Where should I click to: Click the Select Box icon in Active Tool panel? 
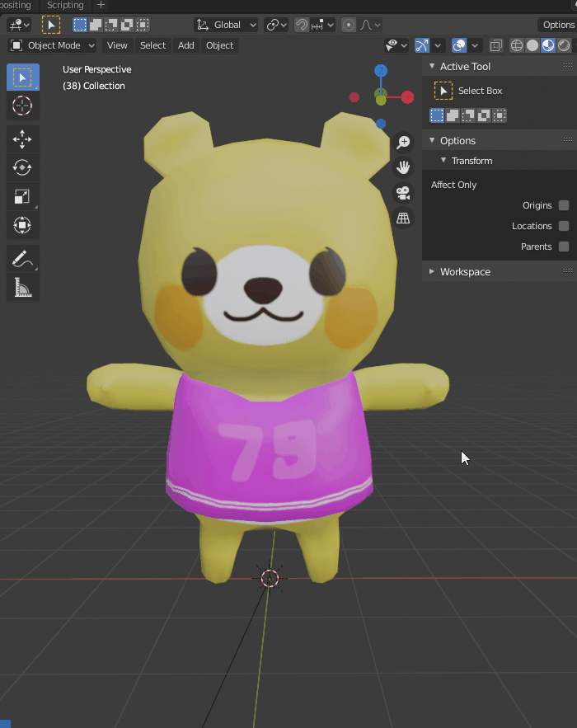[x=443, y=91]
